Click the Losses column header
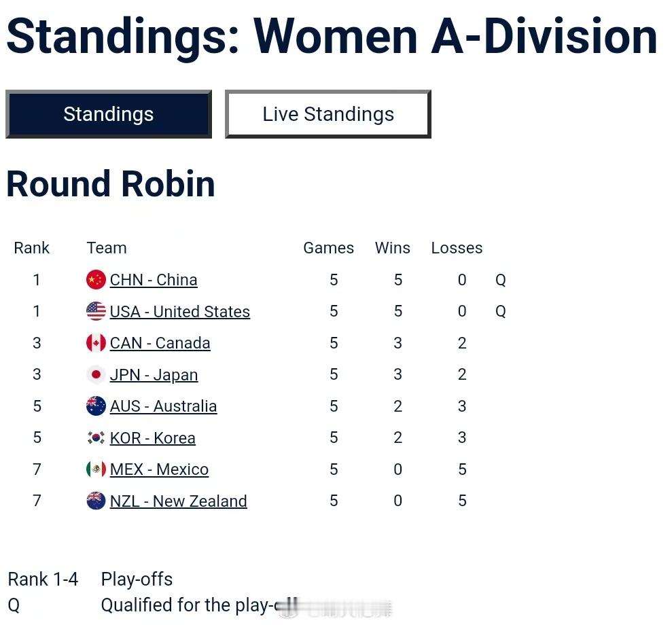 pos(457,248)
